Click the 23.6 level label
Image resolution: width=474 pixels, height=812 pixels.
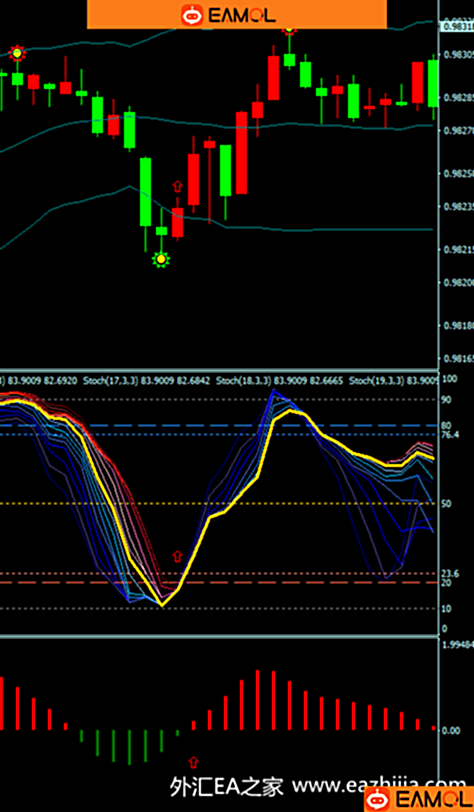click(x=449, y=574)
